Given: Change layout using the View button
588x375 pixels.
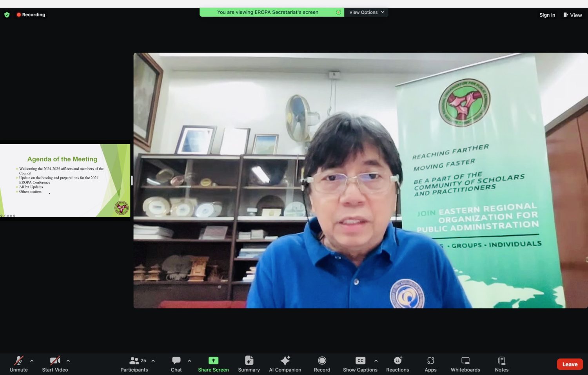Looking at the screenshot, I should (573, 15).
